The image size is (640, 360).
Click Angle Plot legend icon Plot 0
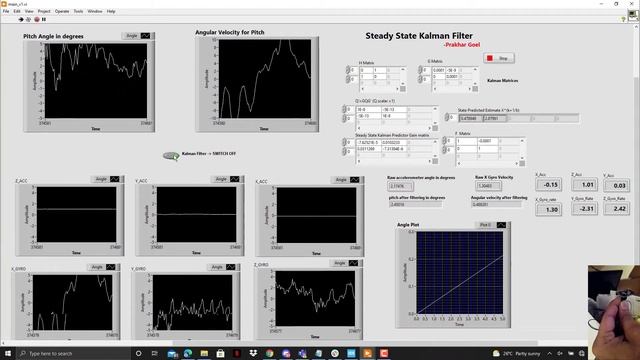(x=501, y=225)
